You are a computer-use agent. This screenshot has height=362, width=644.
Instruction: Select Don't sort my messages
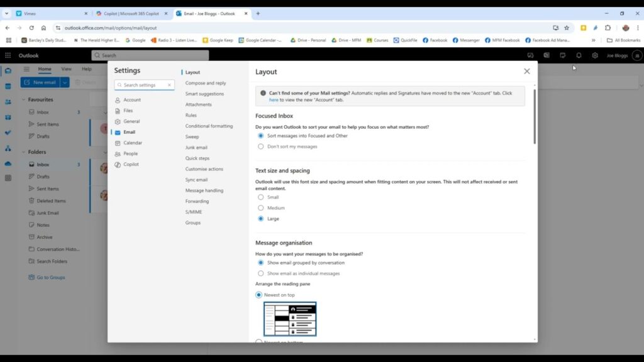tap(261, 146)
